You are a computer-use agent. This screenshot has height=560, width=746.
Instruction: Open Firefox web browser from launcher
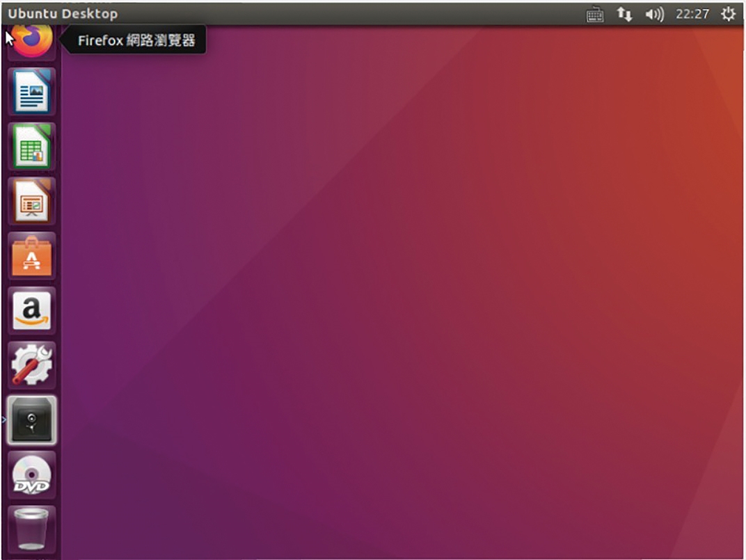[x=31, y=41]
